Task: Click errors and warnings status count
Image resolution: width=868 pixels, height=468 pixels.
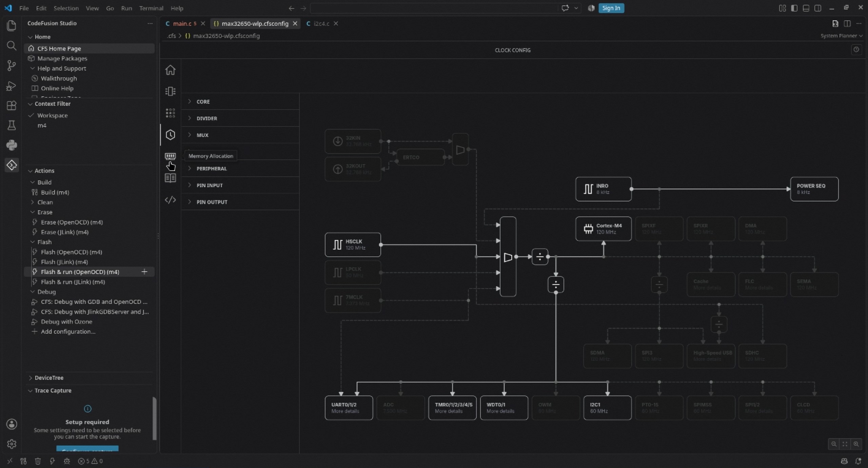Action: pos(90,461)
